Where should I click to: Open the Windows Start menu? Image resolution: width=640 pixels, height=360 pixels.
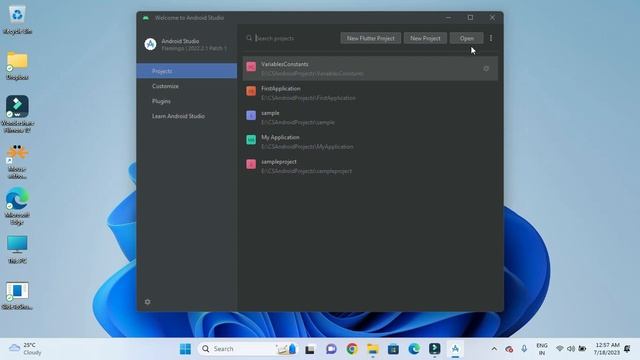[185, 349]
